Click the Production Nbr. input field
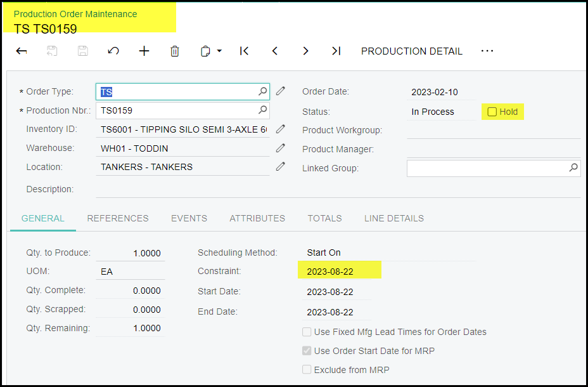 [x=177, y=110]
